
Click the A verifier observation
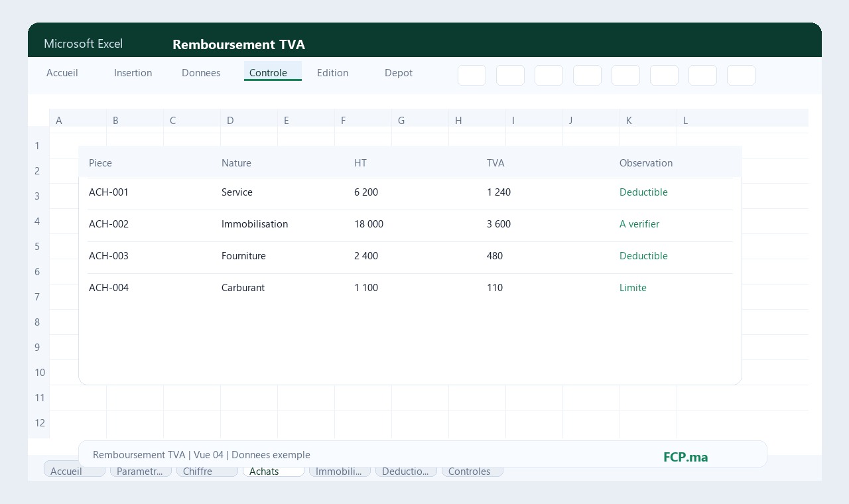(639, 224)
